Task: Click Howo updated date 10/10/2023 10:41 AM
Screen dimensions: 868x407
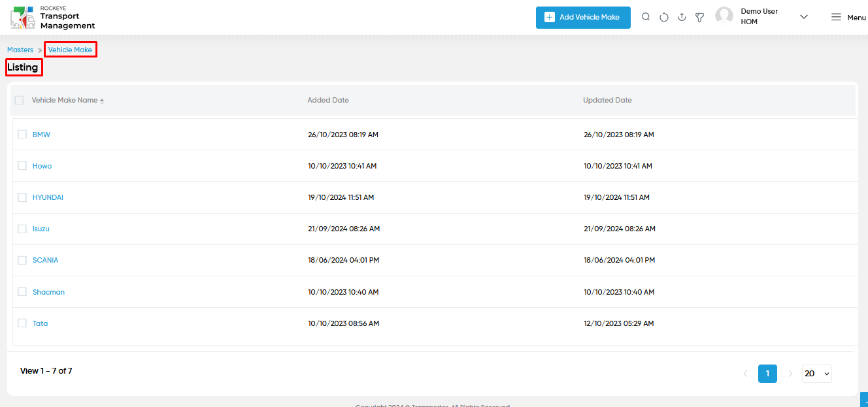Action: point(618,166)
